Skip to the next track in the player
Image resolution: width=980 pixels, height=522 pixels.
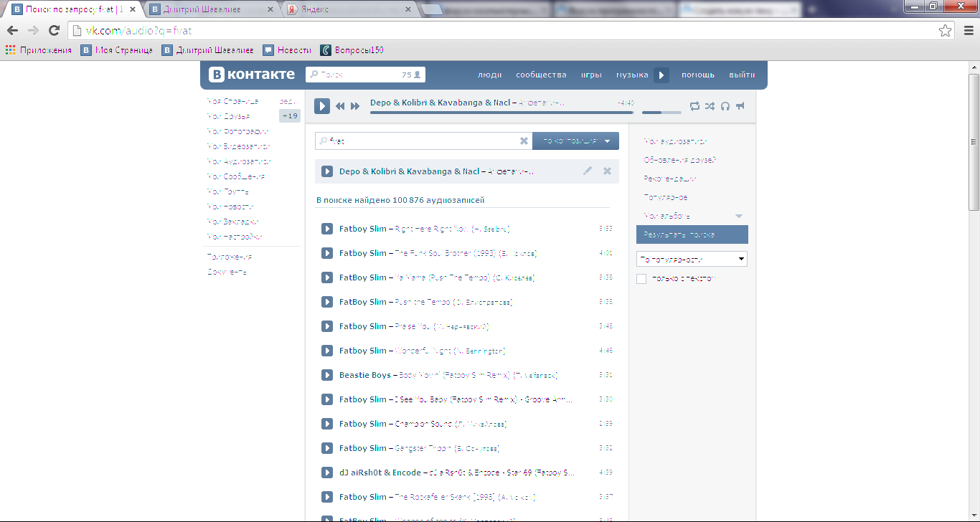point(355,106)
